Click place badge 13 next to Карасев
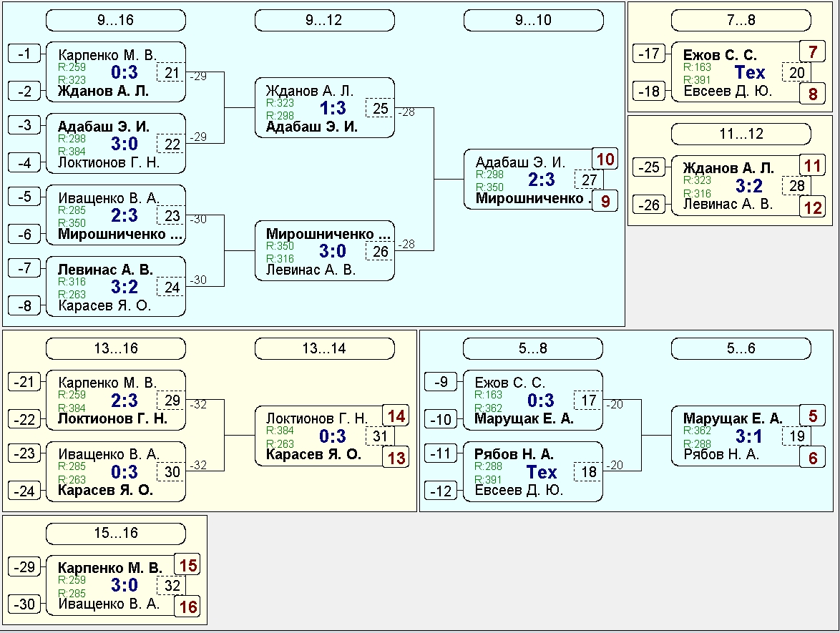840x633 pixels. coord(396,457)
